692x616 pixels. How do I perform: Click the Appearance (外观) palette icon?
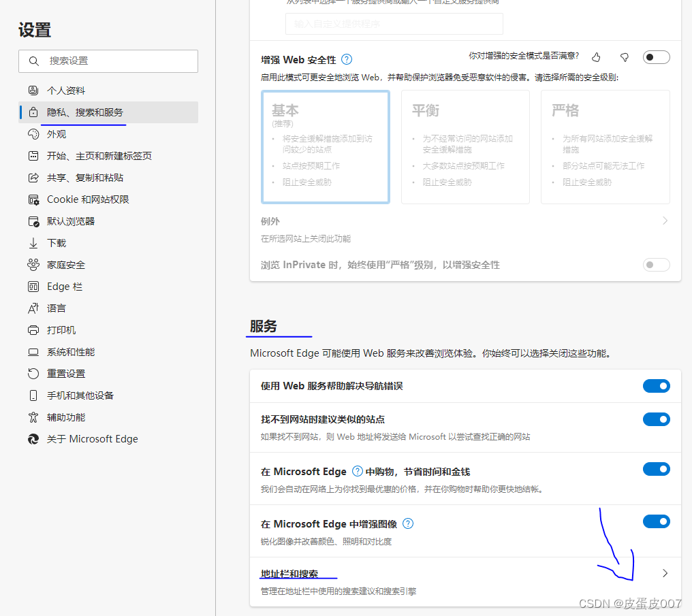pos(33,134)
